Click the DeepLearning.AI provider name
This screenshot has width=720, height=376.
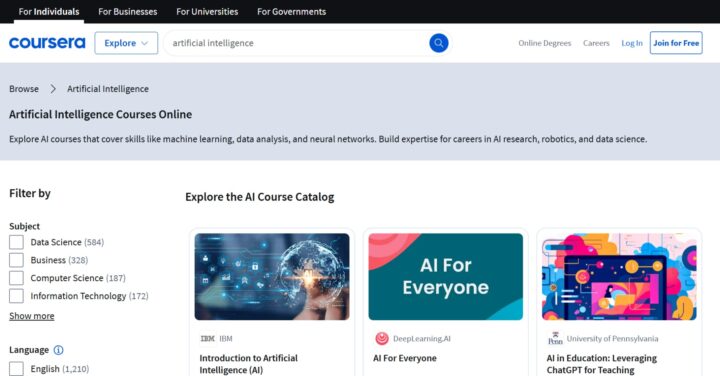[x=422, y=339]
